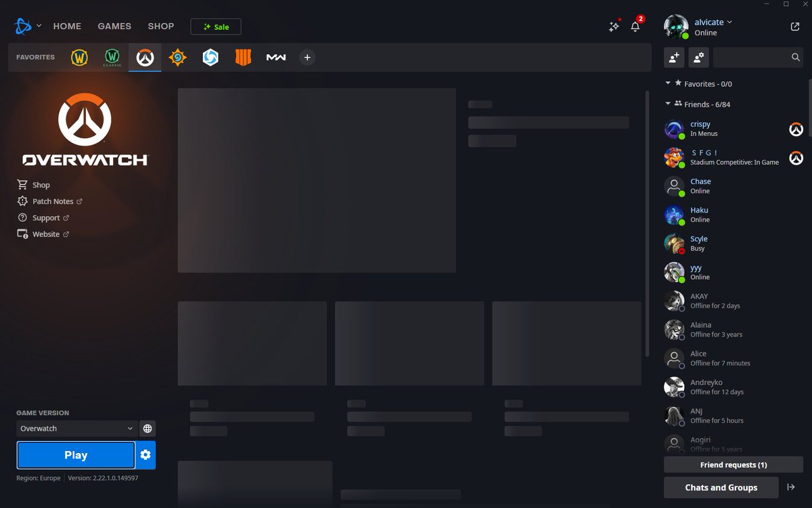
Task: Select offline friend AKAY
Action: click(x=734, y=301)
